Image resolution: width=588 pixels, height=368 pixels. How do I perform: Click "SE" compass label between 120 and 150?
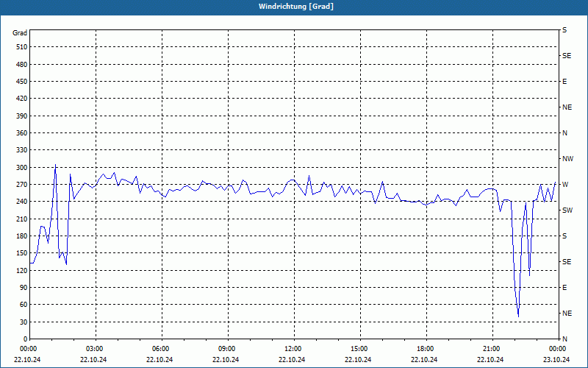[567, 262]
